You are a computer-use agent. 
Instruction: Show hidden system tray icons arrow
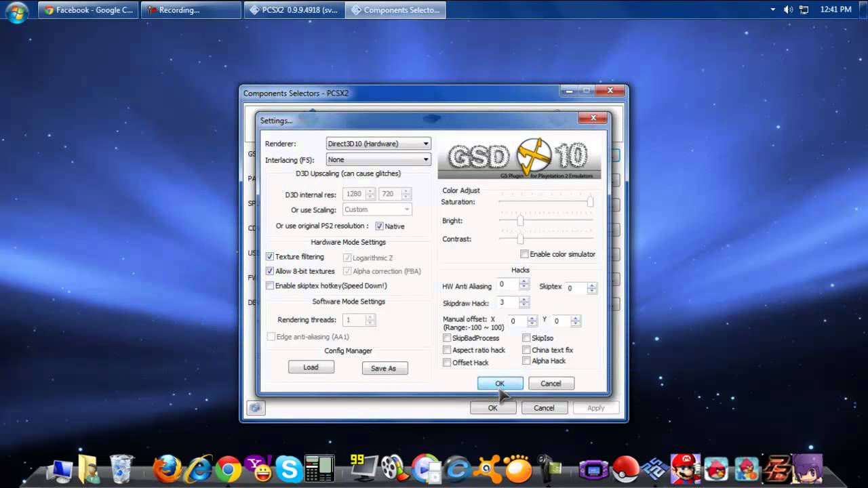pyautogui.click(x=773, y=9)
